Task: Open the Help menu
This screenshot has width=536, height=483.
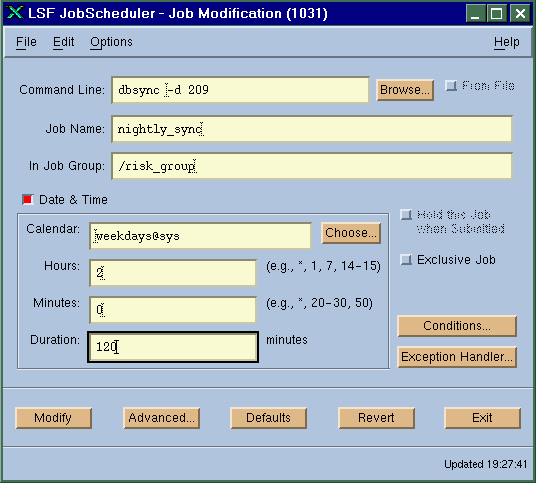Action: pos(506,42)
